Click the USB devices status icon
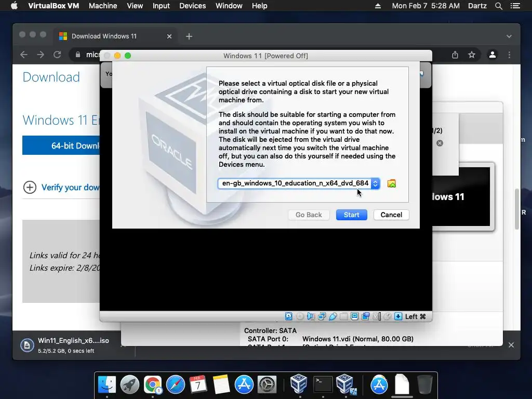Viewport: 532px width, 399px height. pos(333,316)
